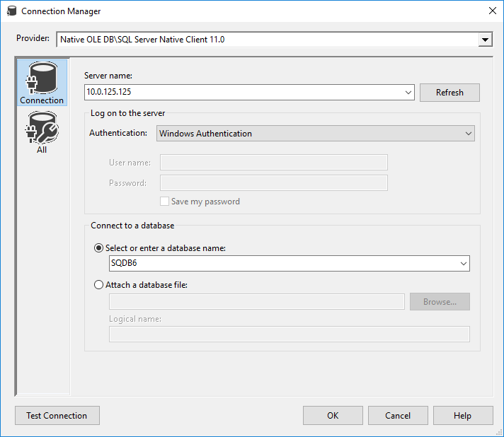Screen dimensions: 504x437
Task: Select the Connection page icon
Action: [x=42, y=83]
